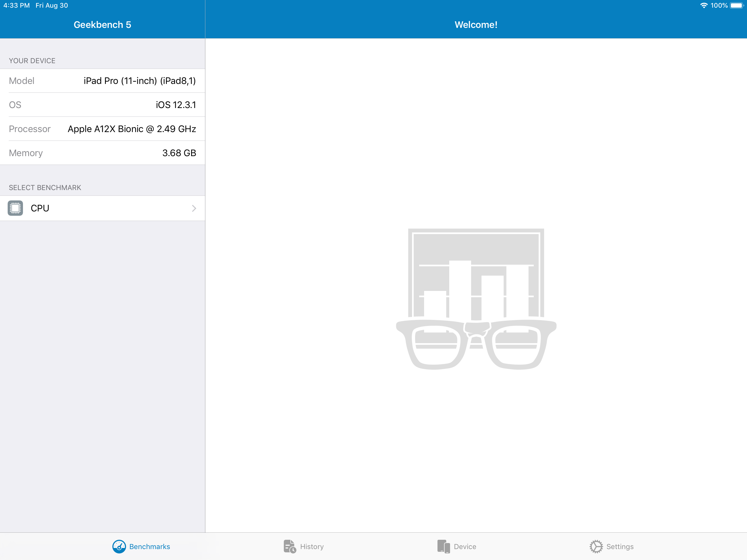Screen dimensions: 747x560
Task: Tap the 4:33 PM status bar clock
Action: coord(17,5)
